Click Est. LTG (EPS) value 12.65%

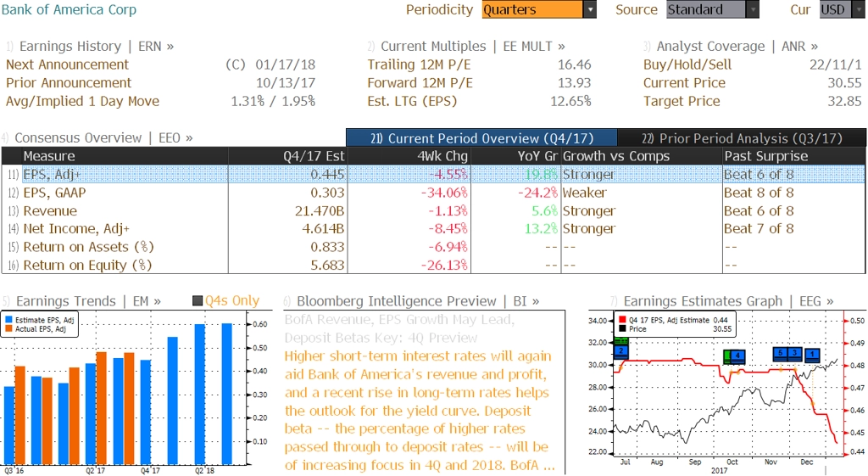click(x=570, y=101)
